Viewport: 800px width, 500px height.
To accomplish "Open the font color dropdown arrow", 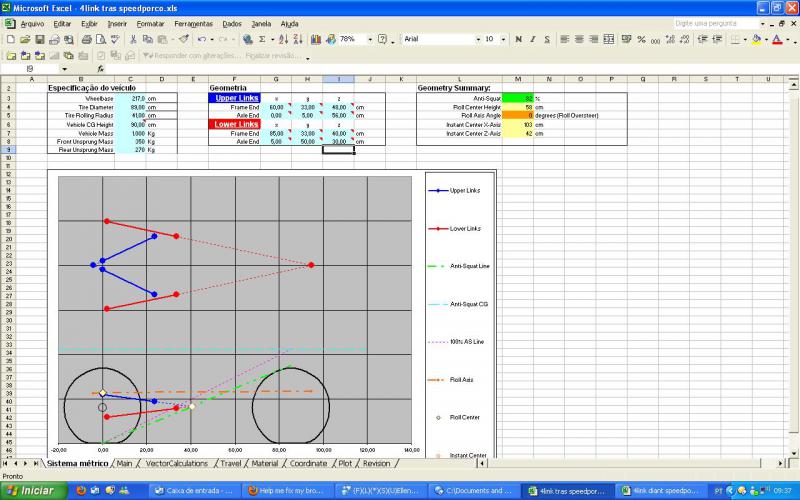I will [x=787, y=39].
